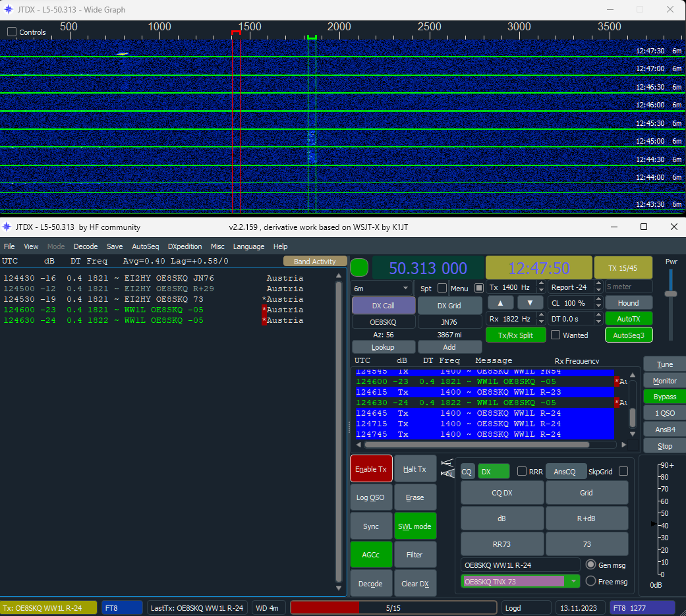Click the Enable Tx button
The image size is (686, 616).
pos(371,469)
